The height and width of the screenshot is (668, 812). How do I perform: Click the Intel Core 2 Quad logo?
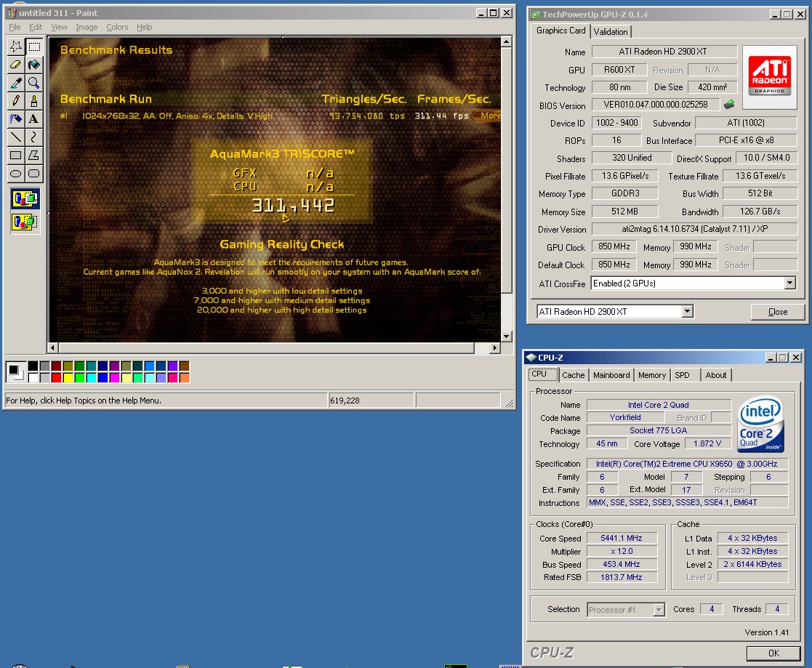coord(760,424)
